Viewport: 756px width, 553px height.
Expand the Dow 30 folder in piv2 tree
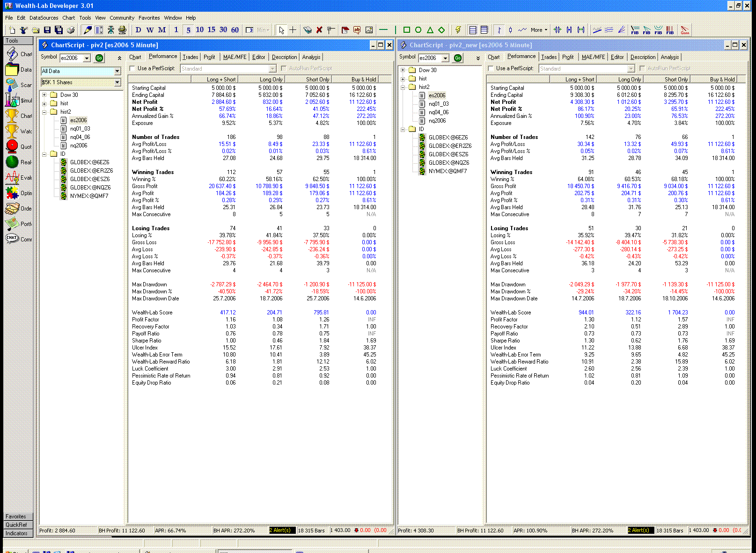(x=44, y=95)
